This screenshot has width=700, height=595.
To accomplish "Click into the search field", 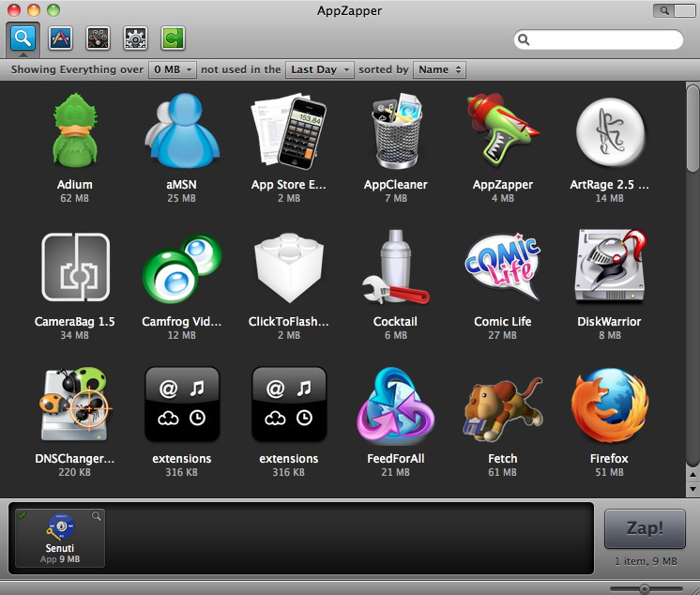I will [599, 39].
